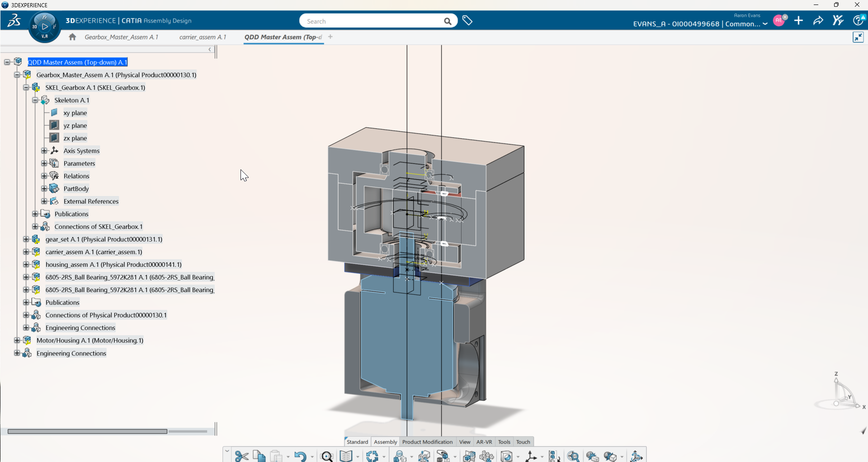Click the Copy tool icon

[259, 456]
